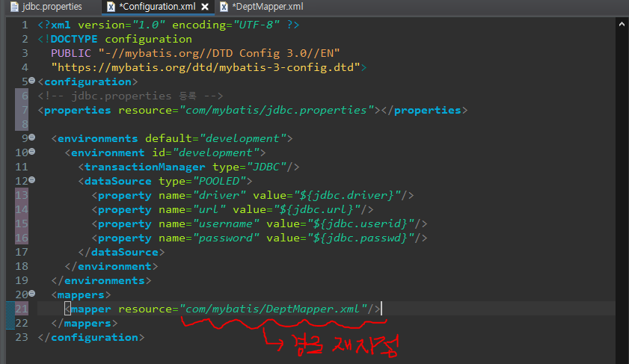The height and width of the screenshot is (364, 629).
Task: Click the closing </dataSource> tag
Action: click(x=122, y=252)
